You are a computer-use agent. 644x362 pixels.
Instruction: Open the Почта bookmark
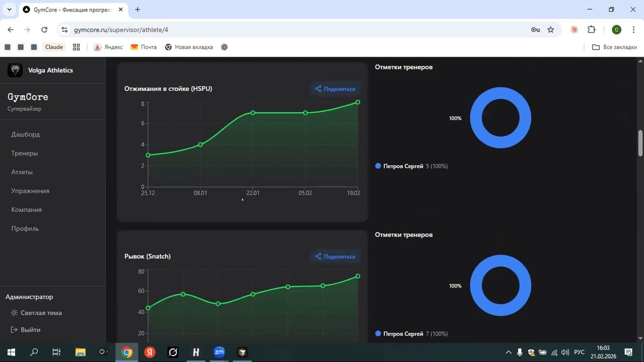pyautogui.click(x=144, y=47)
